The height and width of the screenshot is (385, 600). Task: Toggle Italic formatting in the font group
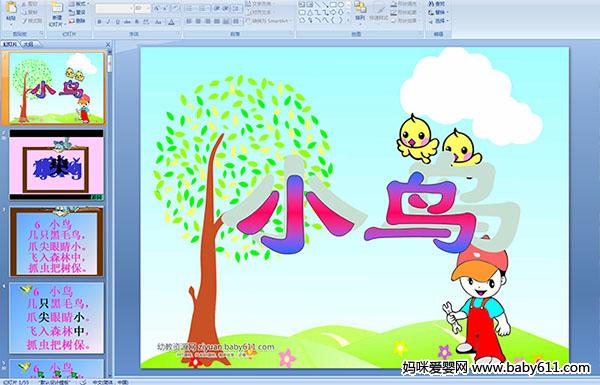click(x=108, y=22)
